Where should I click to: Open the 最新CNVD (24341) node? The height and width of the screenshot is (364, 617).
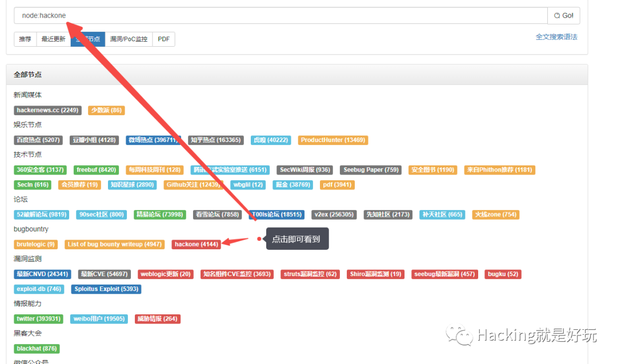coord(42,274)
